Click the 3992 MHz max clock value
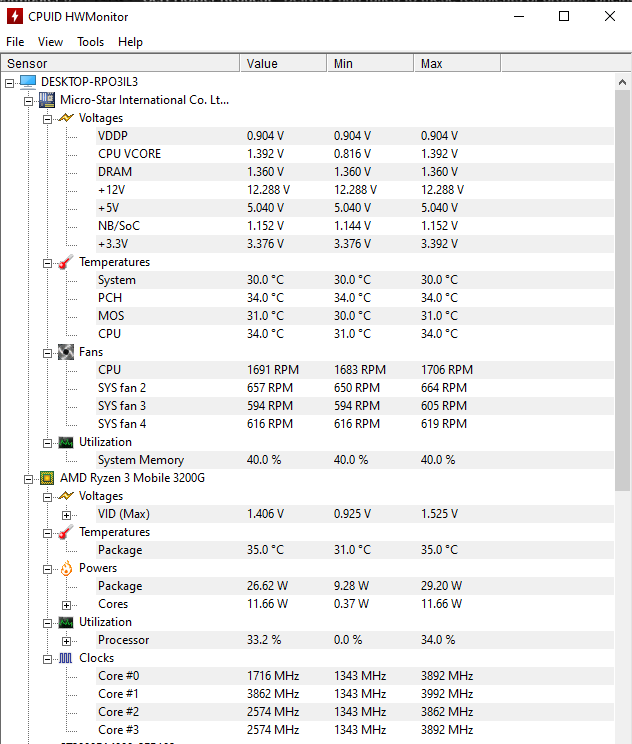Image resolution: width=632 pixels, height=744 pixels. 447,694
